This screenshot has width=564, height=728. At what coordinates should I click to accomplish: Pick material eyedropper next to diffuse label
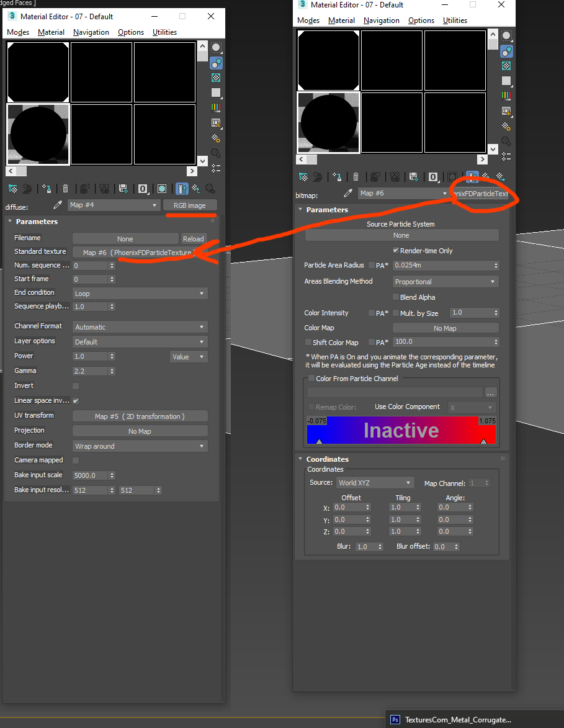point(58,205)
